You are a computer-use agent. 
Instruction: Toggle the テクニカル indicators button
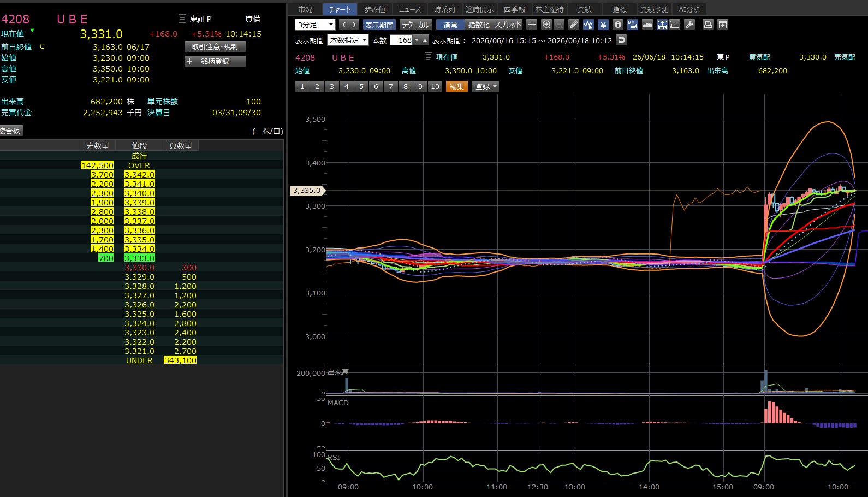point(416,25)
